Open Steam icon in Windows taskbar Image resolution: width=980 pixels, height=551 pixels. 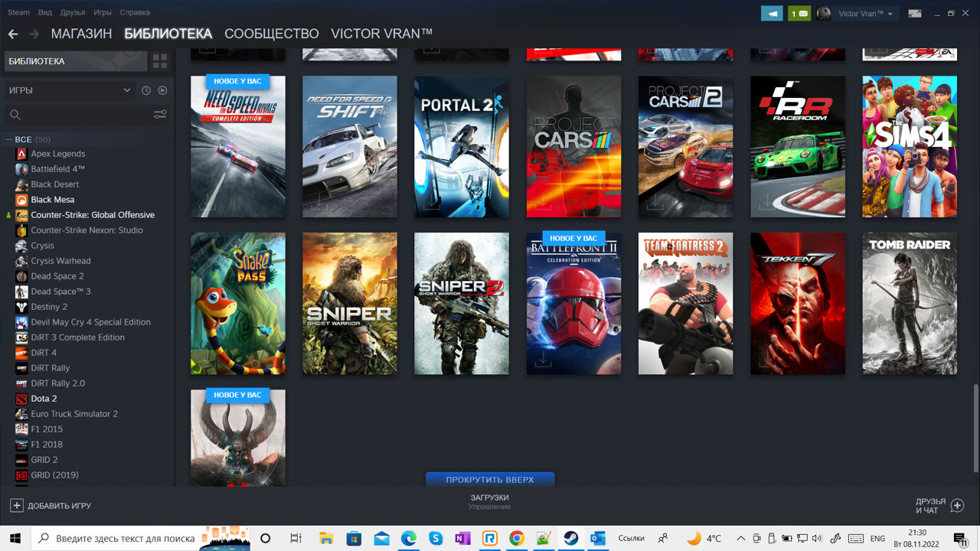[x=571, y=538]
